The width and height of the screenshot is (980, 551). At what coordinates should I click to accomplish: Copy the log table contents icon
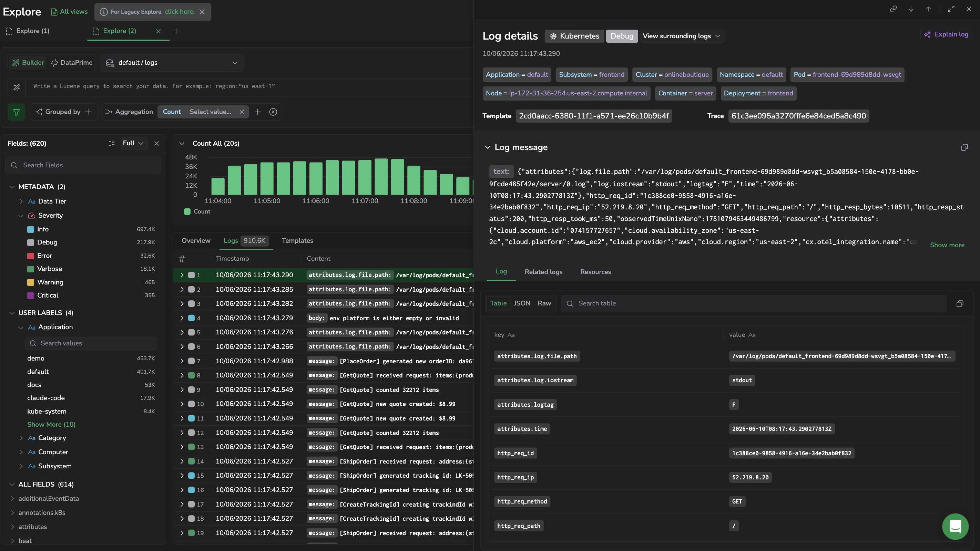(x=960, y=303)
